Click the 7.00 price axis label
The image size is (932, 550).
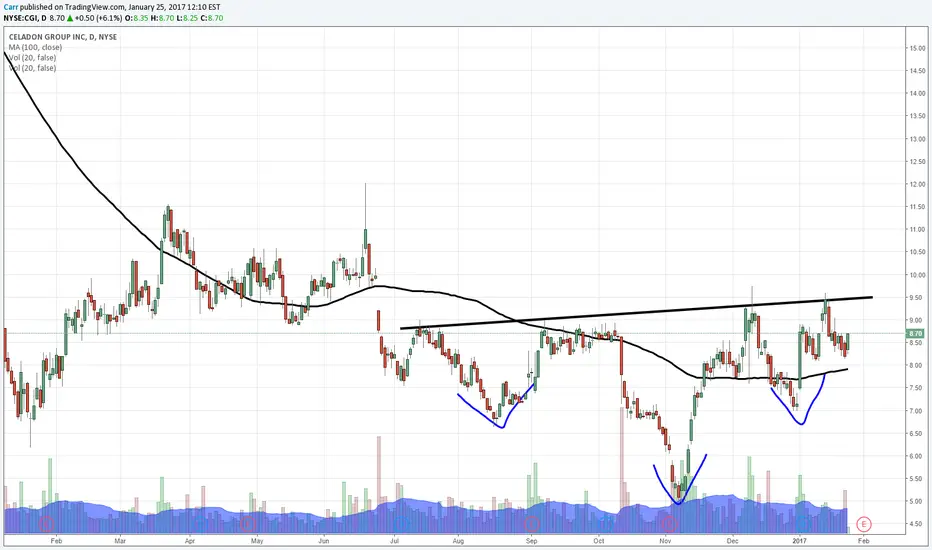pos(917,411)
